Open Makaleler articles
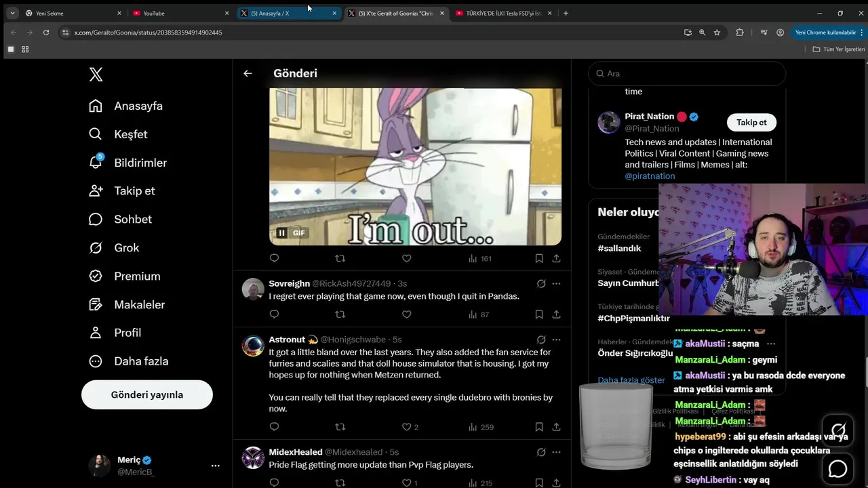868x488 pixels. 127,304
